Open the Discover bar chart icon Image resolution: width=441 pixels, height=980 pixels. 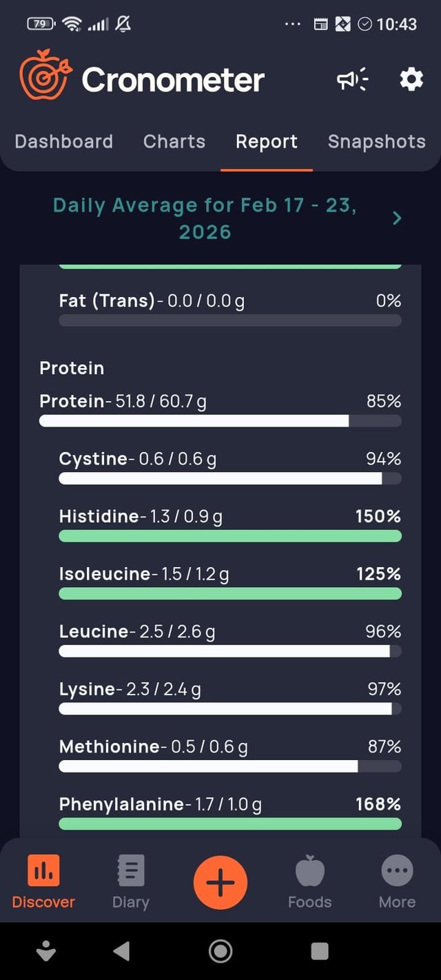coord(43,870)
